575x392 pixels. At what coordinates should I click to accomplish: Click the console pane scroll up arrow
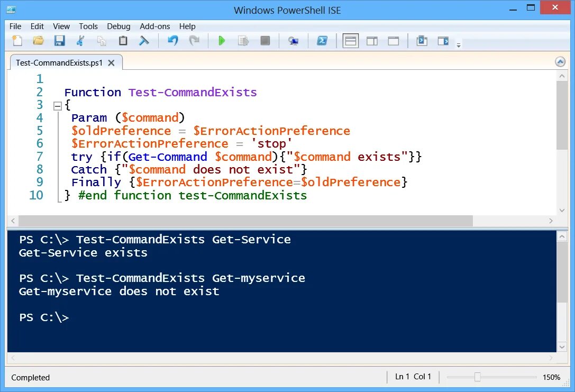[562, 236]
